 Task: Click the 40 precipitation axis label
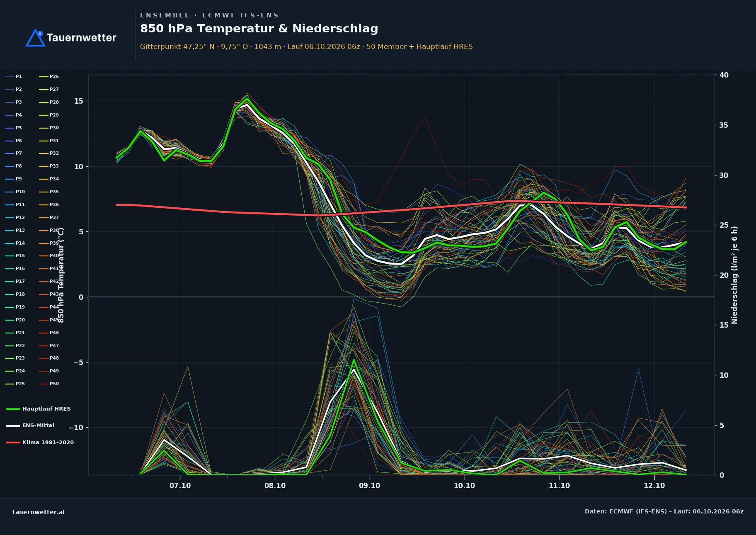coord(724,75)
